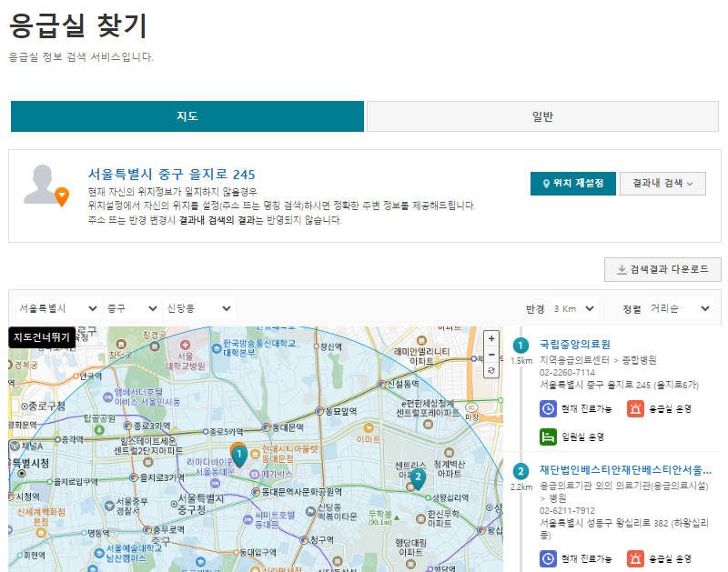Click the map refresh icon
The image size is (728, 572).
491,370
